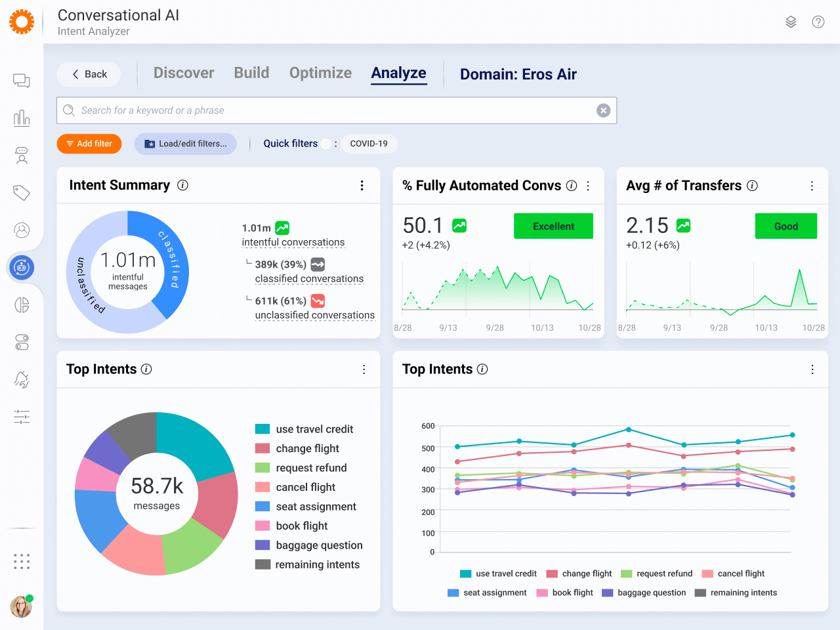Open the nine-dot apps grid icon
This screenshot has width=840, height=630.
point(22,561)
